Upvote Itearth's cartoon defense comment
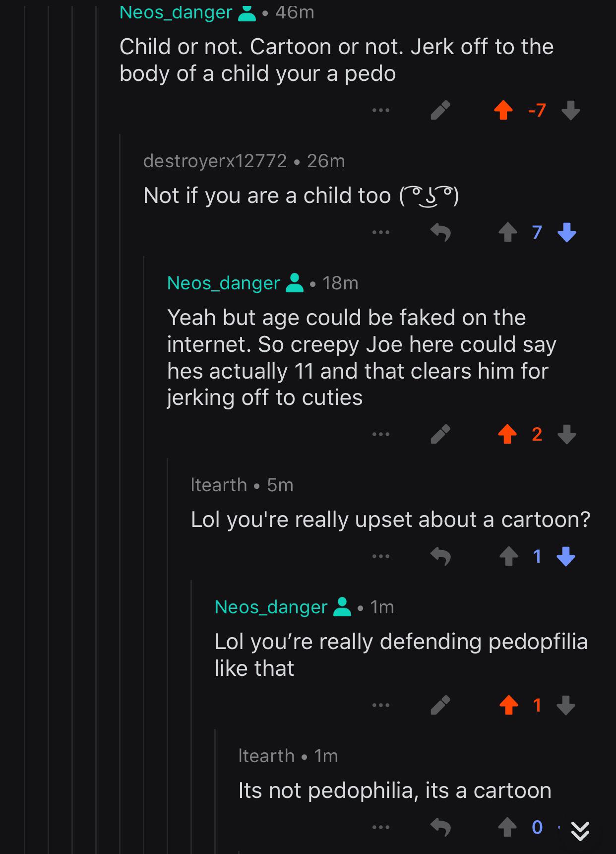Image resolution: width=616 pixels, height=854 pixels. point(508,826)
